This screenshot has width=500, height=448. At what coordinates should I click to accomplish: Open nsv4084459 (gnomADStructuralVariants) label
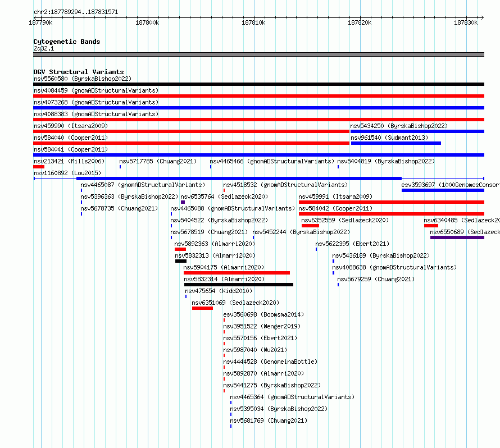click(x=96, y=90)
